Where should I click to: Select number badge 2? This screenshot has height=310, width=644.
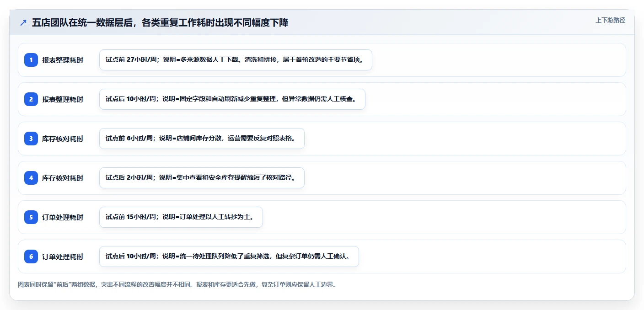coord(31,99)
